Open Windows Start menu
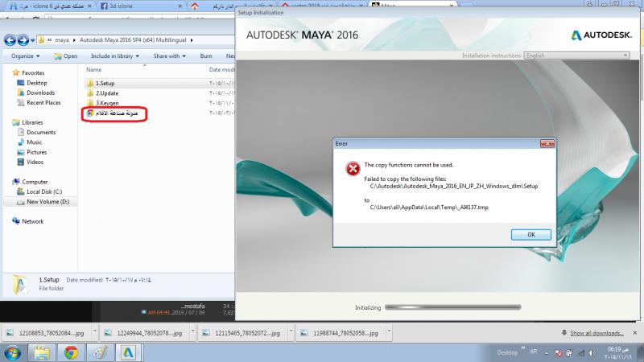 [13, 353]
